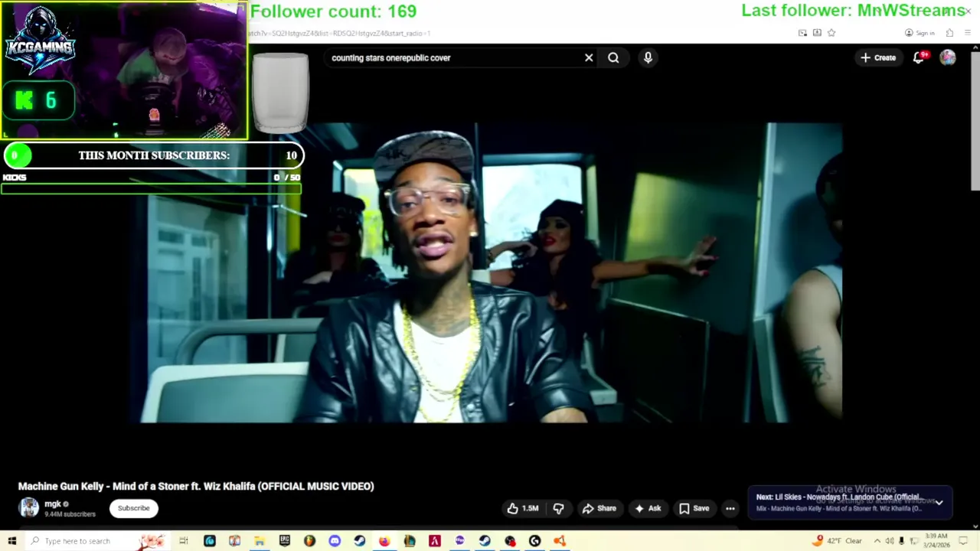The height and width of the screenshot is (551, 980).
Task: Open the mgk channel avatar
Action: pos(29,507)
